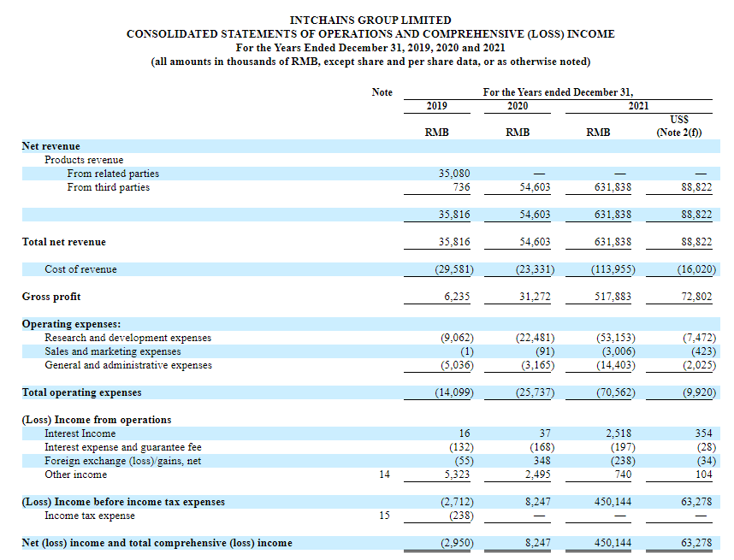Select General and administrative expenses label
This screenshot has width=734, height=560.
pos(128,365)
